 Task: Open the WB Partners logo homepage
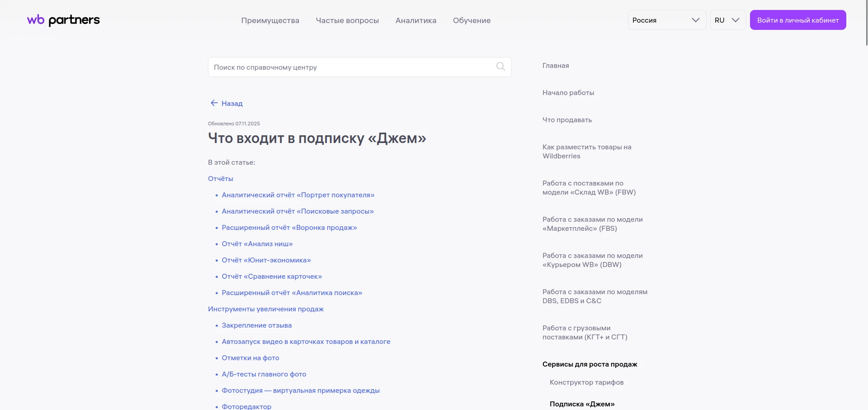pos(63,20)
